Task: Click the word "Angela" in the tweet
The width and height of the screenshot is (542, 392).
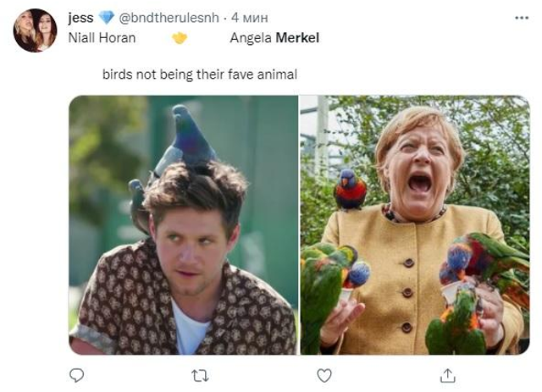Action: (x=251, y=38)
